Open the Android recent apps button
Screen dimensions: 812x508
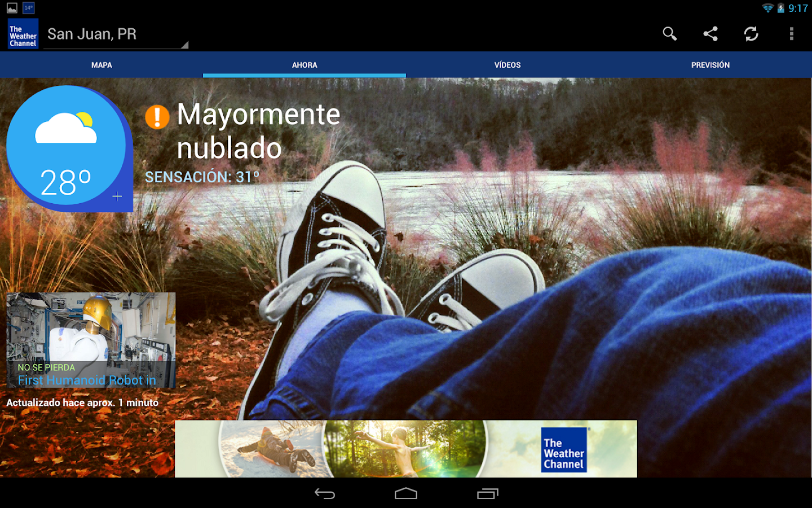tap(488, 494)
